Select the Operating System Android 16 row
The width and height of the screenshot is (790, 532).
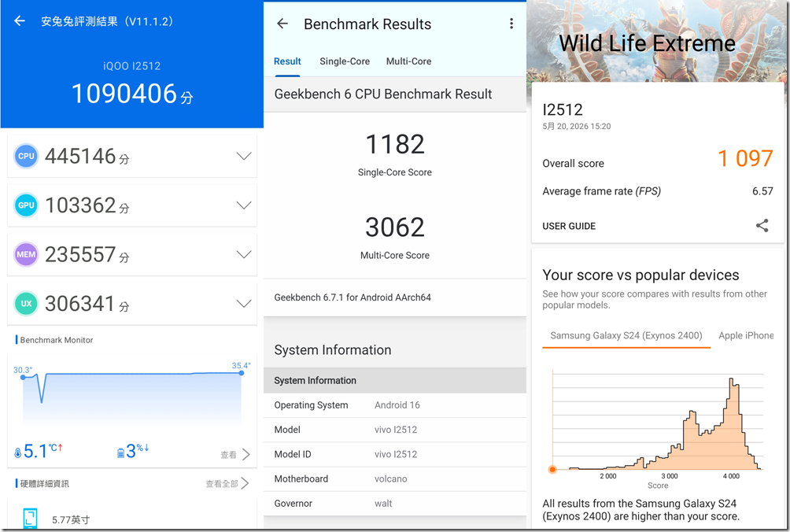tap(395, 405)
